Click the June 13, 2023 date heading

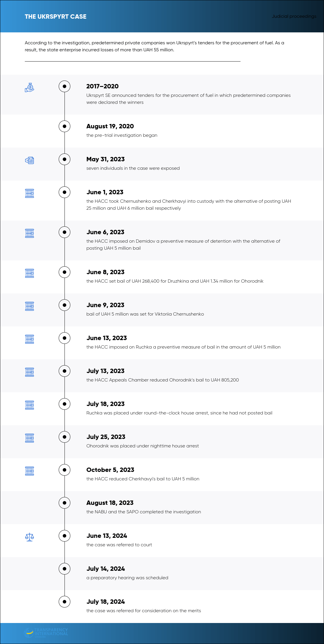click(x=107, y=338)
